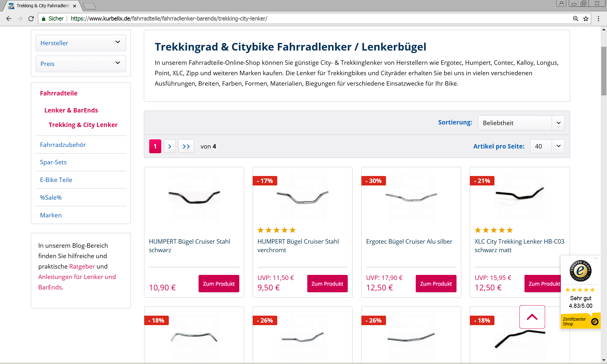
Task: Click the scroll-to-top arrow button
Action: click(532, 317)
